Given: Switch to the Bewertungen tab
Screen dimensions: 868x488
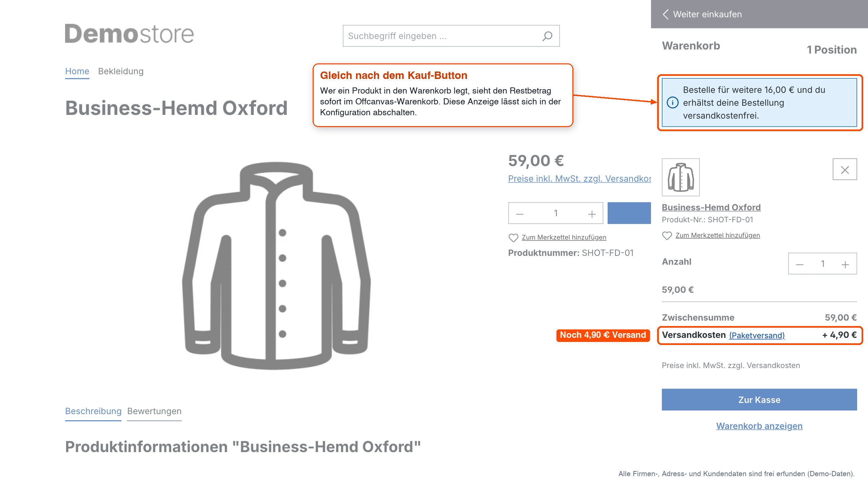Looking at the screenshot, I should 154,411.
